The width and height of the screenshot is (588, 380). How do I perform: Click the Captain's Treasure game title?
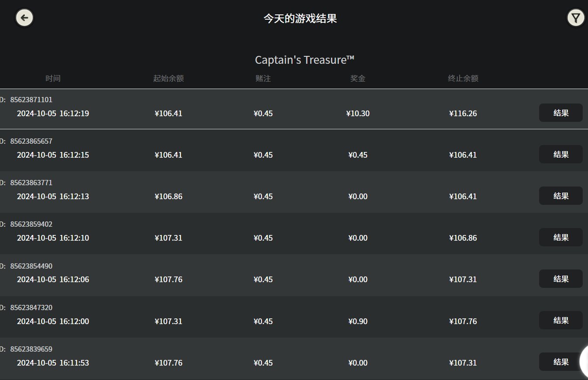304,60
